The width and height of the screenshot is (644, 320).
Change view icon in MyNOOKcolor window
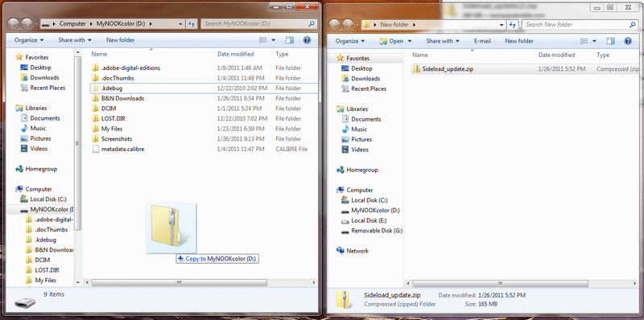click(x=263, y=40)
